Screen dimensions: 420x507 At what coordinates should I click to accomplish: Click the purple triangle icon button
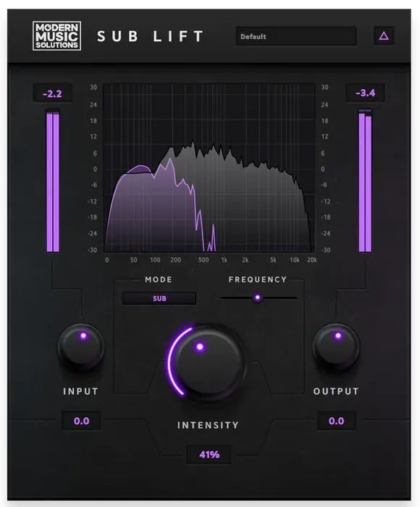[x=384, y=35]
